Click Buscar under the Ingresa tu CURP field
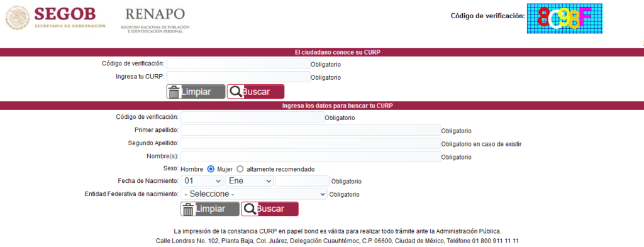This screenshot has width=644, height=247. (x=255, y=92)
